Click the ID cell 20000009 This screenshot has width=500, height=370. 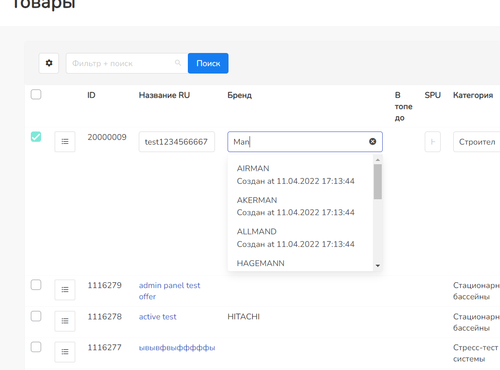point(107,137)
